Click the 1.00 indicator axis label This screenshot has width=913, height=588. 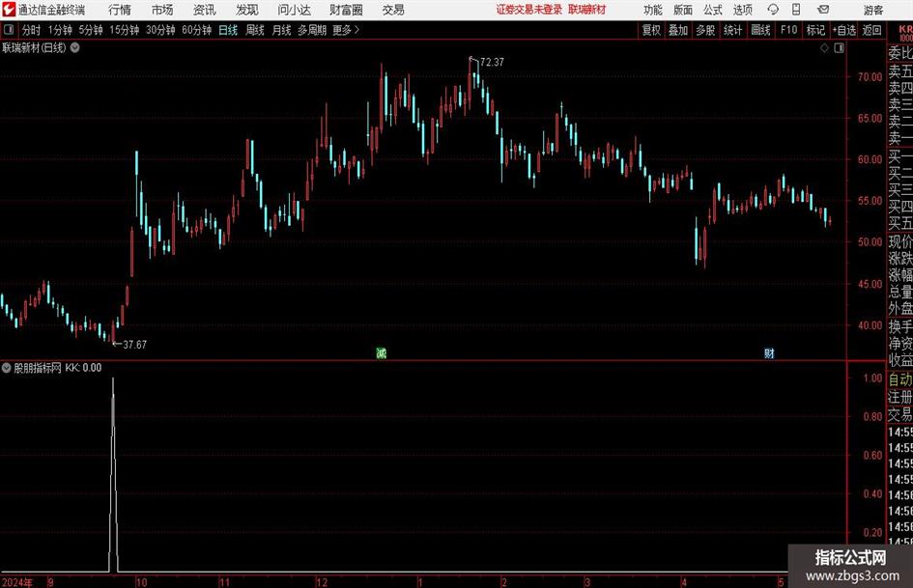[x=872, y=378]
